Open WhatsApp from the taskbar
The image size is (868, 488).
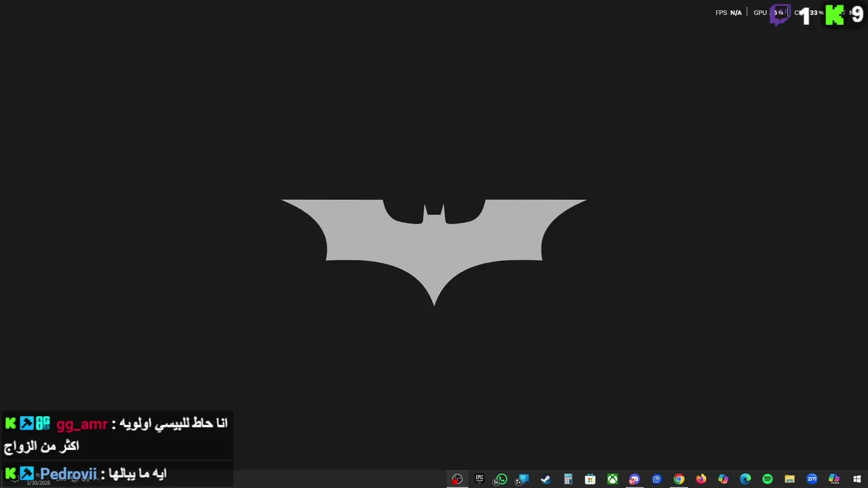click(501, 479)
